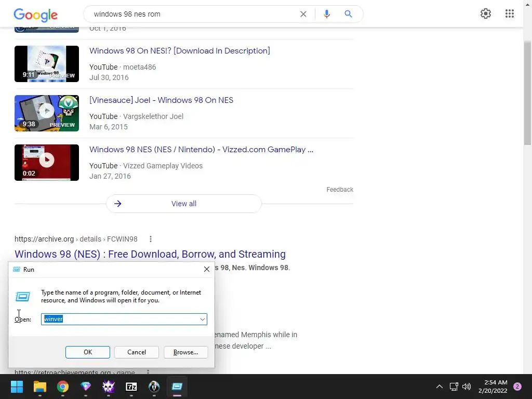
Task: Open Google settings gear icon
Action: click(486, 14)
